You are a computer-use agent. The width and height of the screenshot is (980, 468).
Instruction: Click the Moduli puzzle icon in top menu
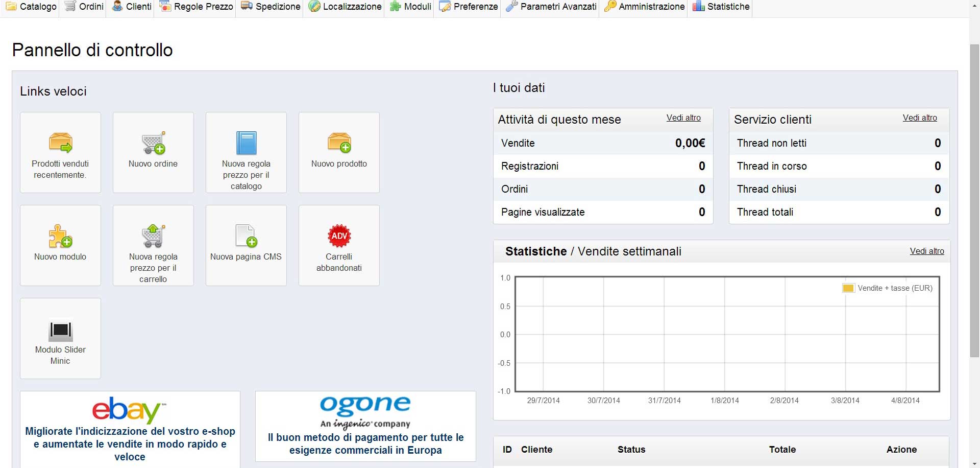pos(395,6)
